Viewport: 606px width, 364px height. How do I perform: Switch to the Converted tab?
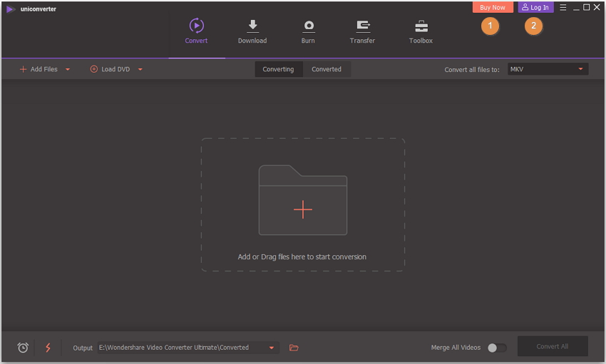coord(327,69)
